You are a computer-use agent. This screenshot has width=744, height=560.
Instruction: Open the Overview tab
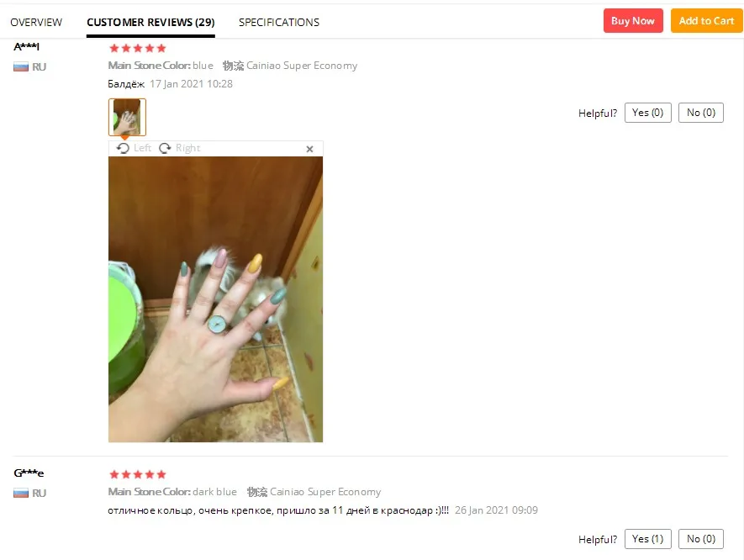point(36,23)
